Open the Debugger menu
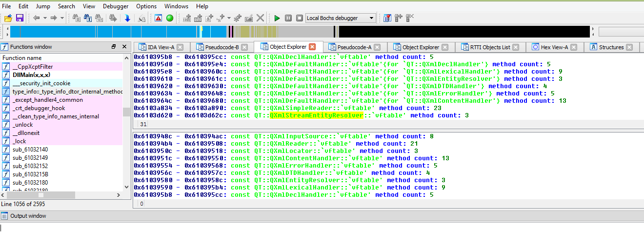Viewport: 644px width, 246px height. coord(116,6)
